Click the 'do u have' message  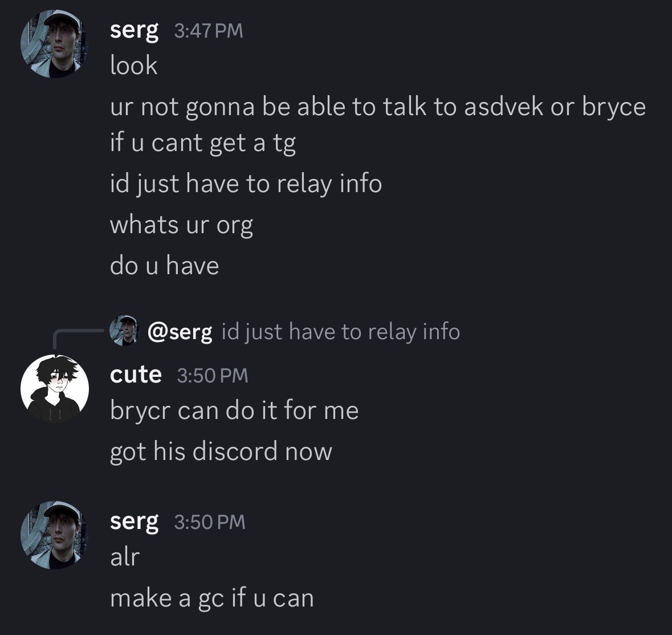tap(165, 266)
